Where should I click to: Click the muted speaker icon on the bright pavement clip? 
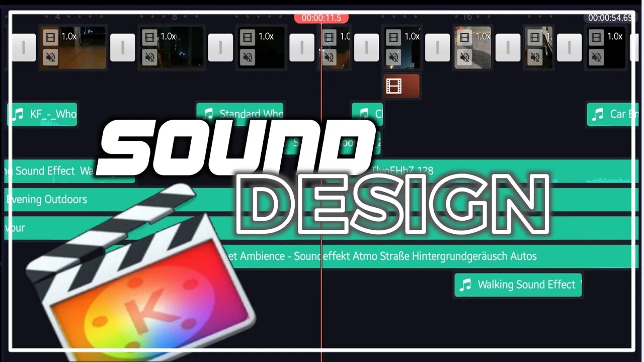[464, 58]
